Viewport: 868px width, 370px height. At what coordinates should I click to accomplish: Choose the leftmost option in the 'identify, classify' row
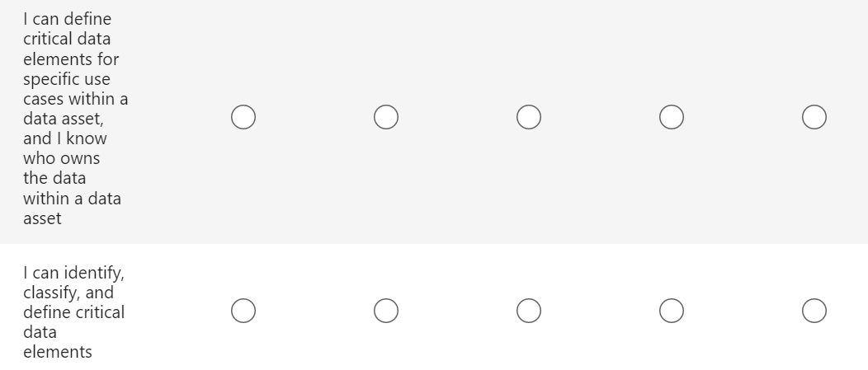click(243, 311)
